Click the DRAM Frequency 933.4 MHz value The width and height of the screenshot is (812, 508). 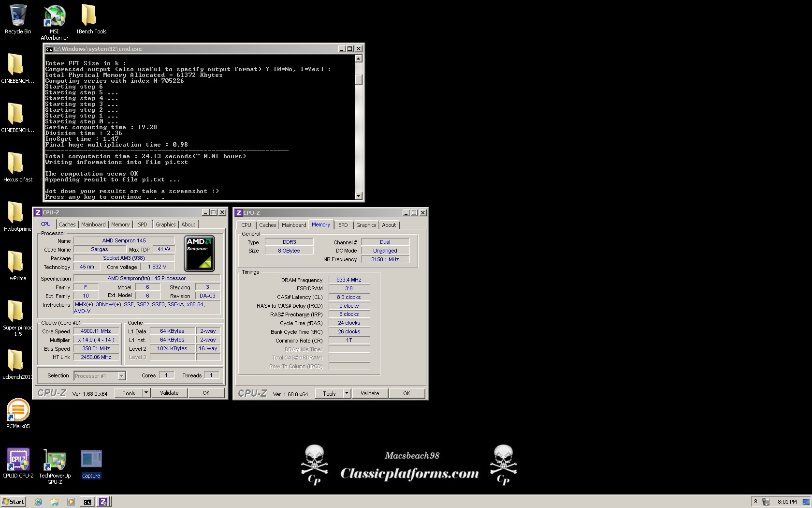point(349,280)
